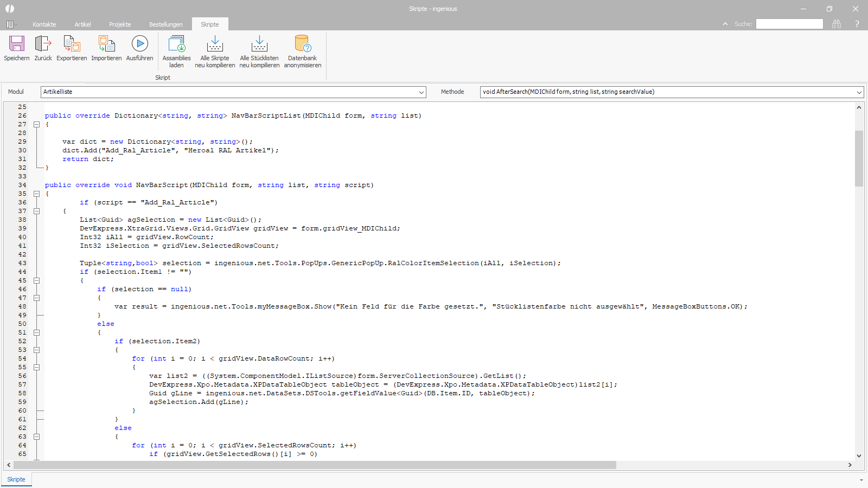The width and height of the screenshot is (868, 488).
Task: Open the Methode dropdown
Action: 859,92
